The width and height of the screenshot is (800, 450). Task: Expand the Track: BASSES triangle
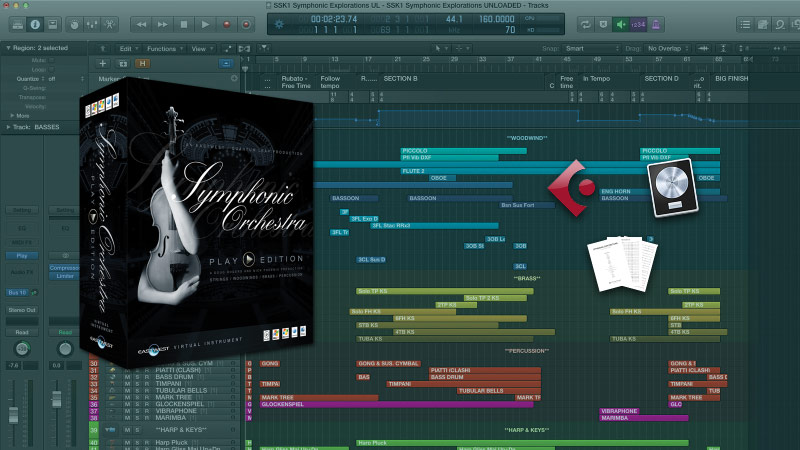[8, 127]
